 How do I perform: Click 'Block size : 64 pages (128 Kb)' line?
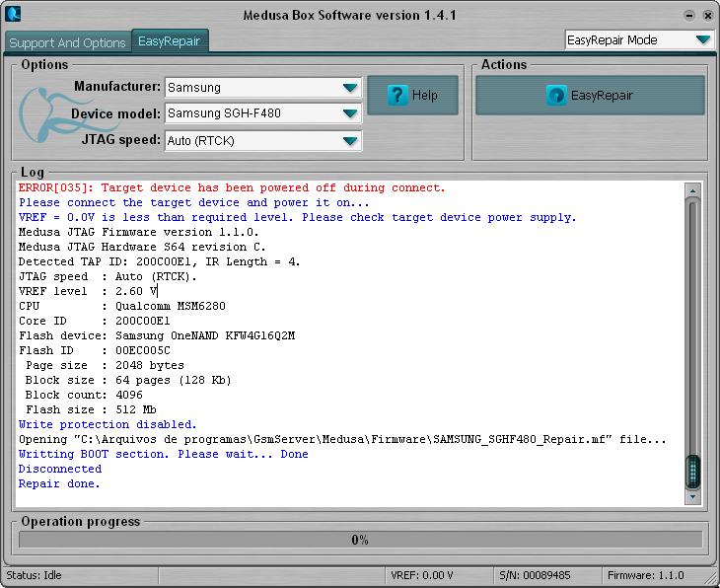click(x=128, y=380)
